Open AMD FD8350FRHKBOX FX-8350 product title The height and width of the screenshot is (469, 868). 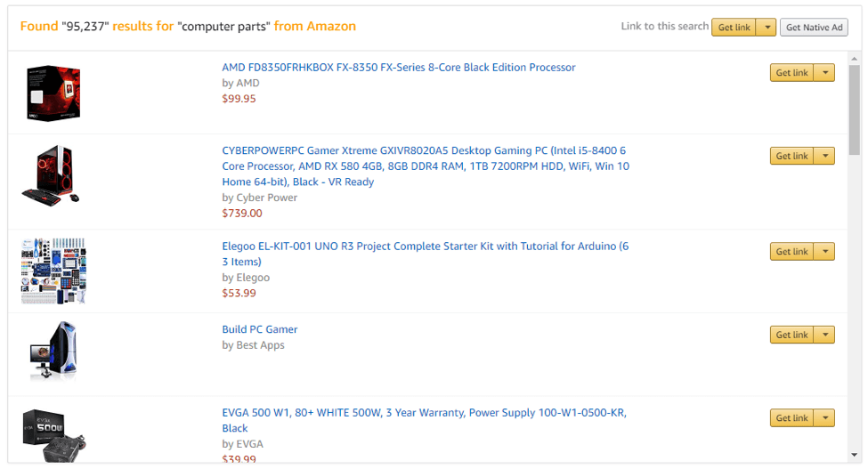(x=398, y=68)
